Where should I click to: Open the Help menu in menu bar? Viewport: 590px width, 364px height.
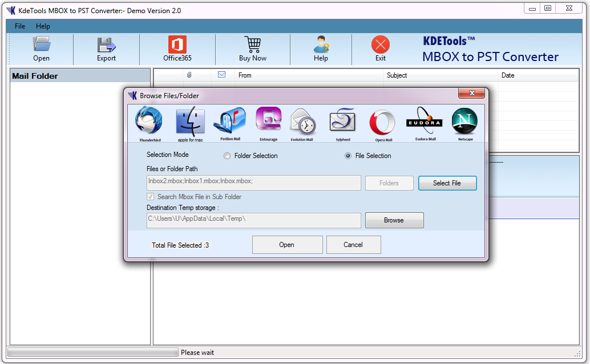(43, 26)
